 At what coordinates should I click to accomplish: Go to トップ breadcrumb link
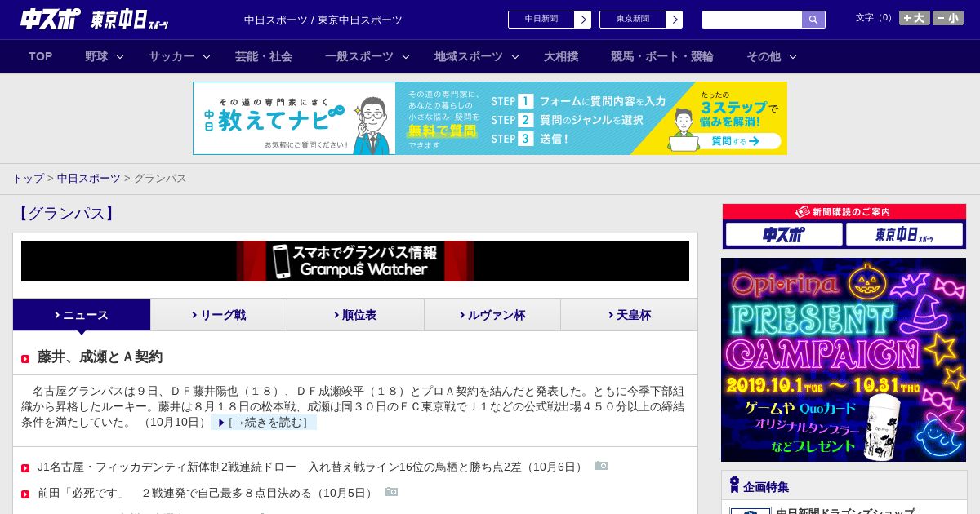click(x=28, y=178)
